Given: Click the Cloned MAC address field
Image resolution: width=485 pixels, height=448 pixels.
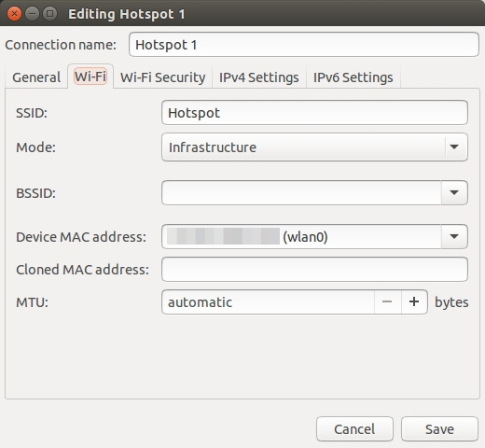Looking at the screenshot, I should pos(314,269).
